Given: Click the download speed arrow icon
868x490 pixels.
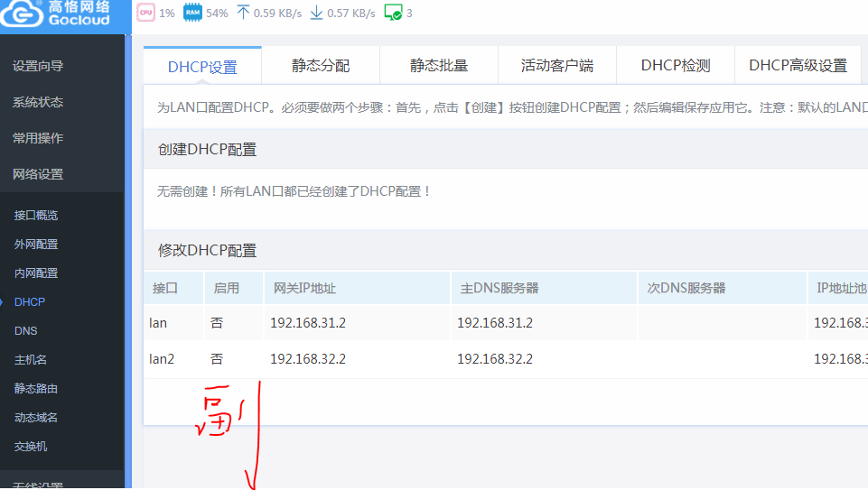Looking at the screenshot, I should [316, 12].
